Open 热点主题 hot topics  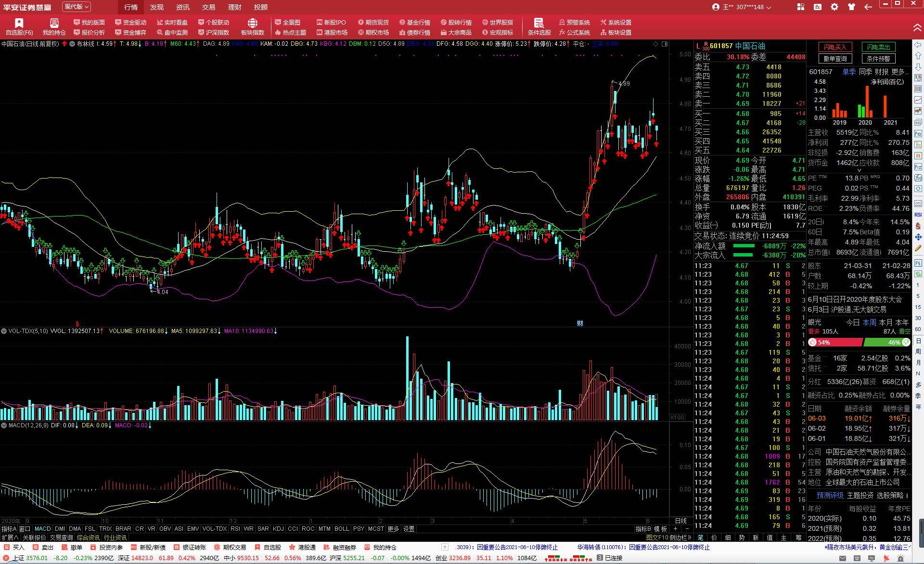coord(290,33)
